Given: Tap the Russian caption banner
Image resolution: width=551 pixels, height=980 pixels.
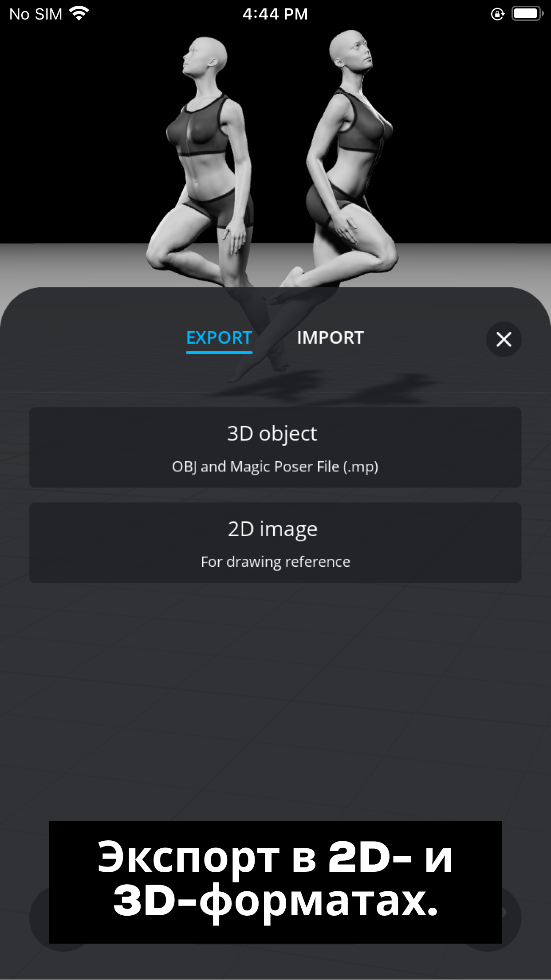Looking at the screenshot, I should pyautogui.click(x=275, y=882).
